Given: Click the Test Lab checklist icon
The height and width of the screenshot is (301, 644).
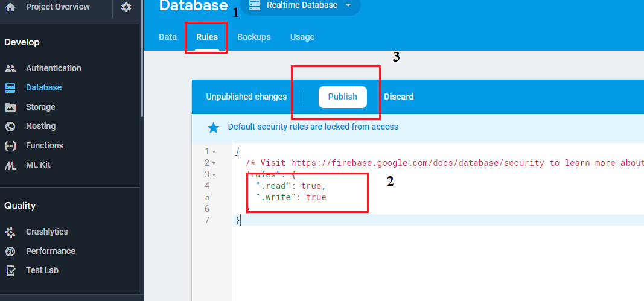Looking at the screenshot, I should [x=11, y=271].
